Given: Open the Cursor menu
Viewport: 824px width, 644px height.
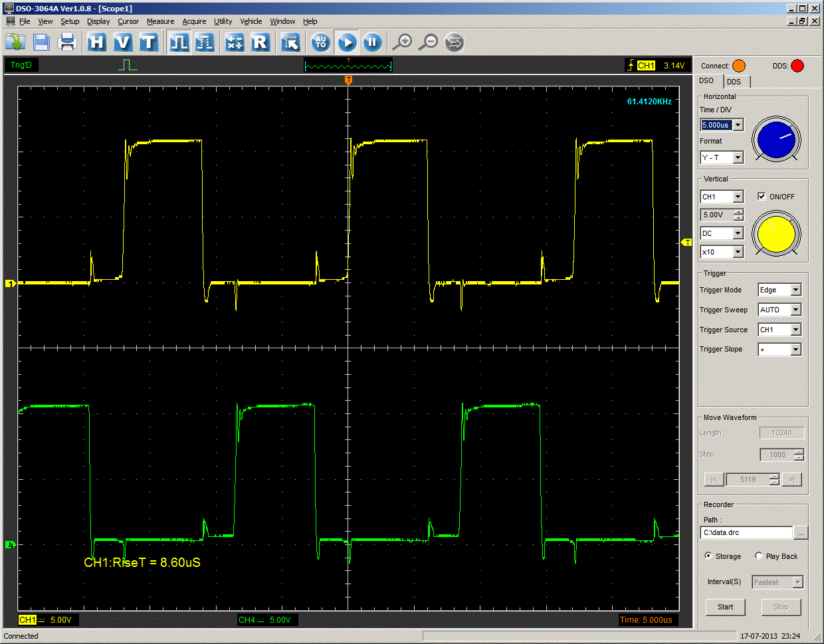Looking at the screenshot, I should [128, 21].
